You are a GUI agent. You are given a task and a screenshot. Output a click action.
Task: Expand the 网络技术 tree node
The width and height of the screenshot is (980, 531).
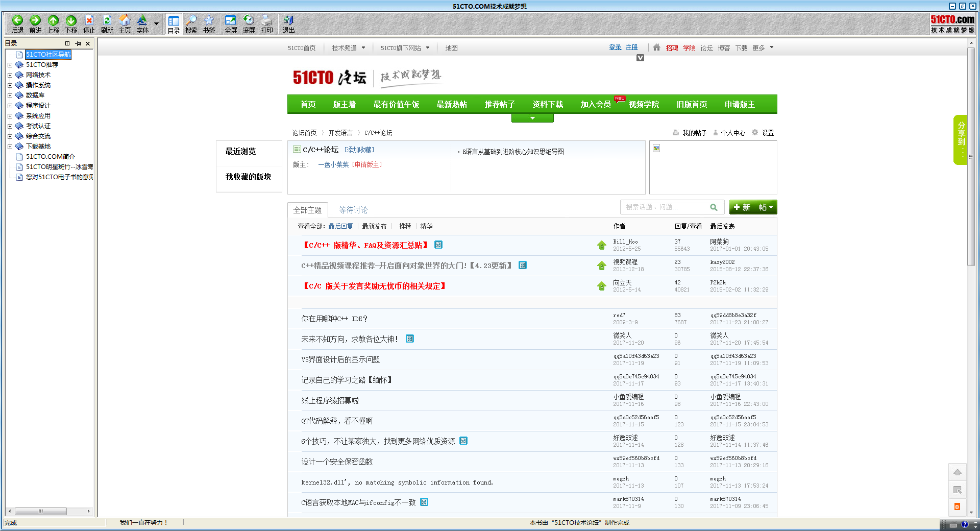pyautogui.click(x=10, y=75)
